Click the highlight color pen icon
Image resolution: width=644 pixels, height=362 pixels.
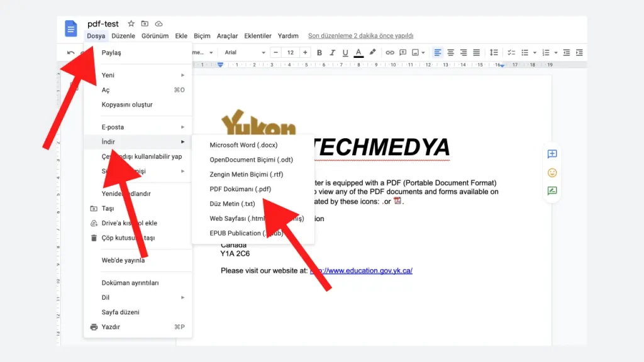tap(372, 52)
